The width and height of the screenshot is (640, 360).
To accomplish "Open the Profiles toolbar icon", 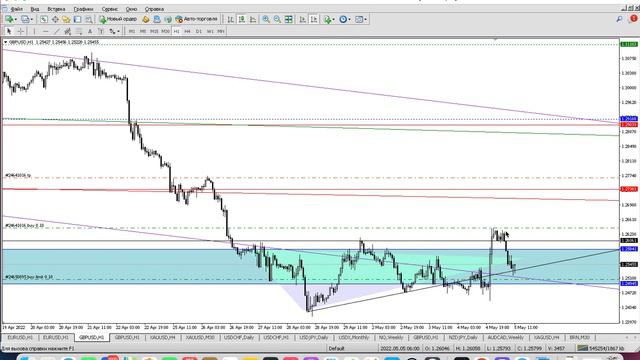I will pyautogui.click(x=25, y=19).
